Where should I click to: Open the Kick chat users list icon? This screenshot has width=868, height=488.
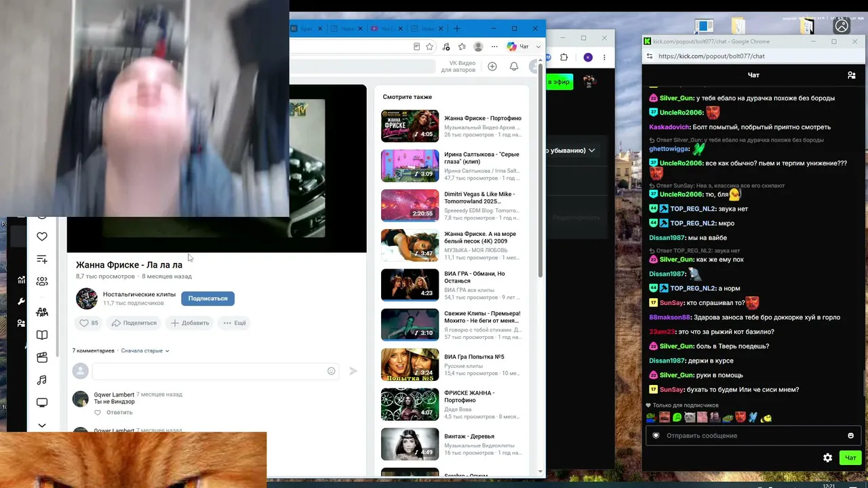[x=852, y=75]
